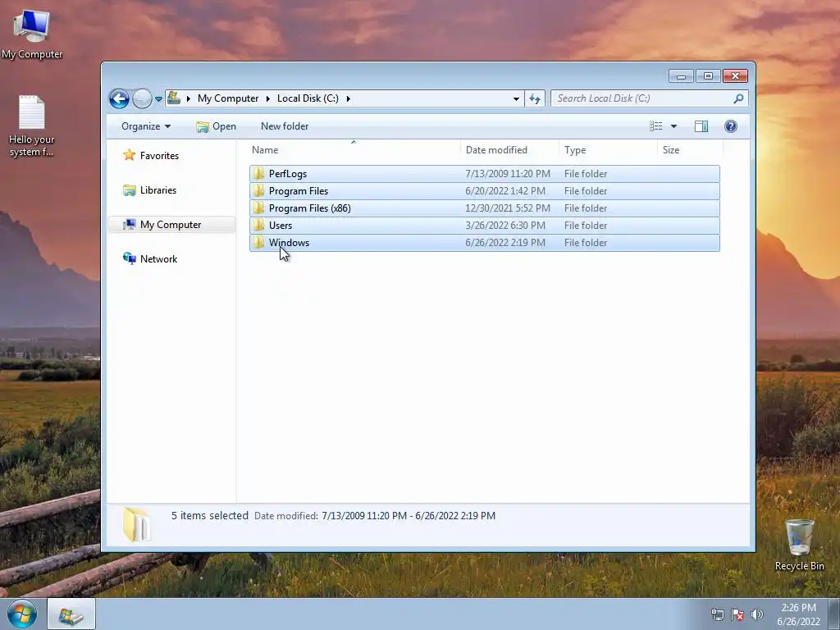Open the address bar history dropdown
This screenshot has height=630, width=840.
516,98
